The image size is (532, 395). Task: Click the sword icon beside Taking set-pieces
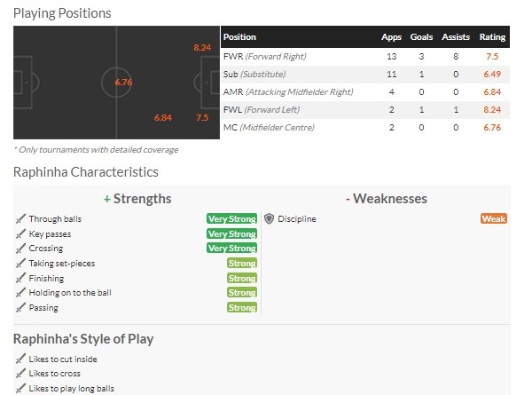20,264
